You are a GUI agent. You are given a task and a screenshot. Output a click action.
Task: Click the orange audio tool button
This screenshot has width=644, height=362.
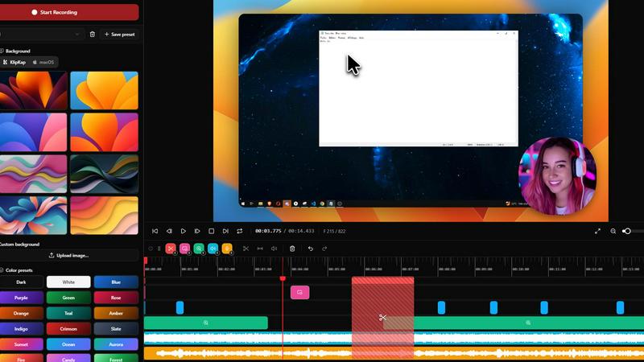227,249
